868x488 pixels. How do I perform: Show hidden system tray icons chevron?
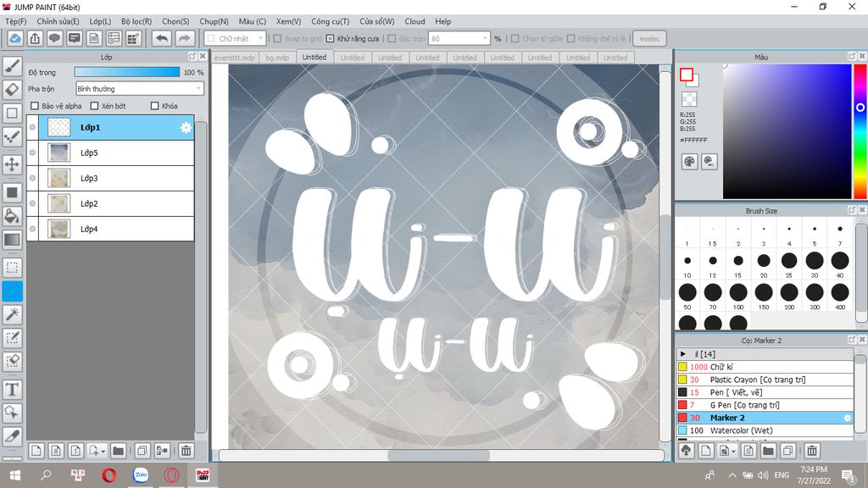(x=732, y=475)
